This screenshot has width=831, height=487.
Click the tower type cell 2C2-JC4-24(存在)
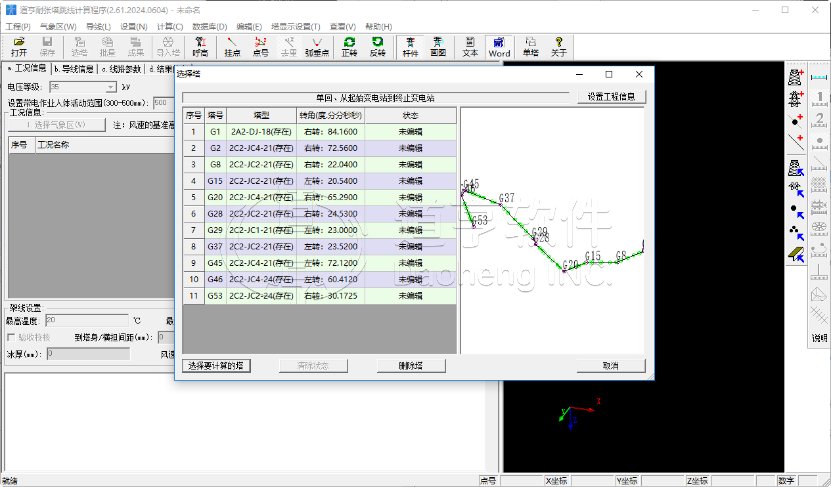point(261,279)
